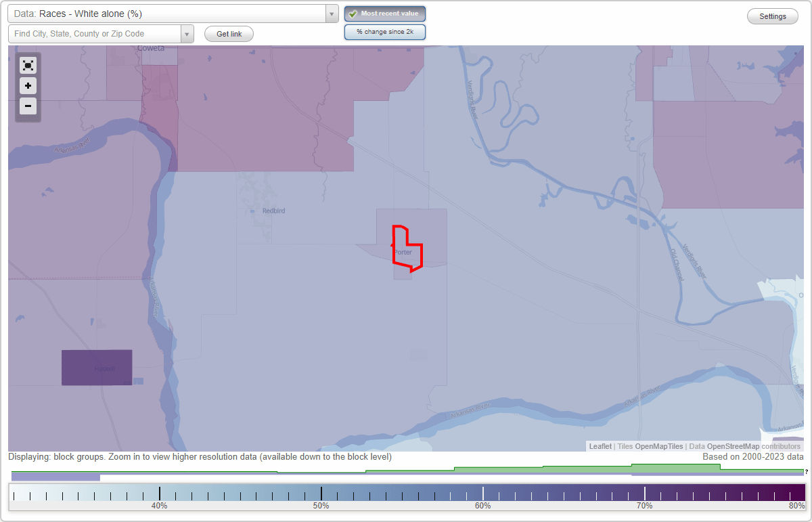Zoom out using the minus icon
812x522 pixels.
(28, 106)
